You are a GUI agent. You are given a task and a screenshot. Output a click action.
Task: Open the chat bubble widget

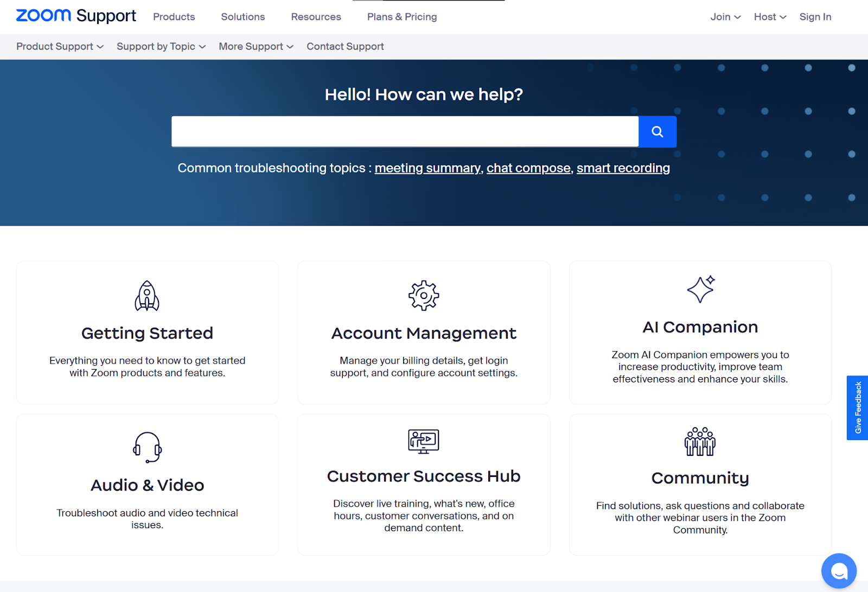click(839, 571)
